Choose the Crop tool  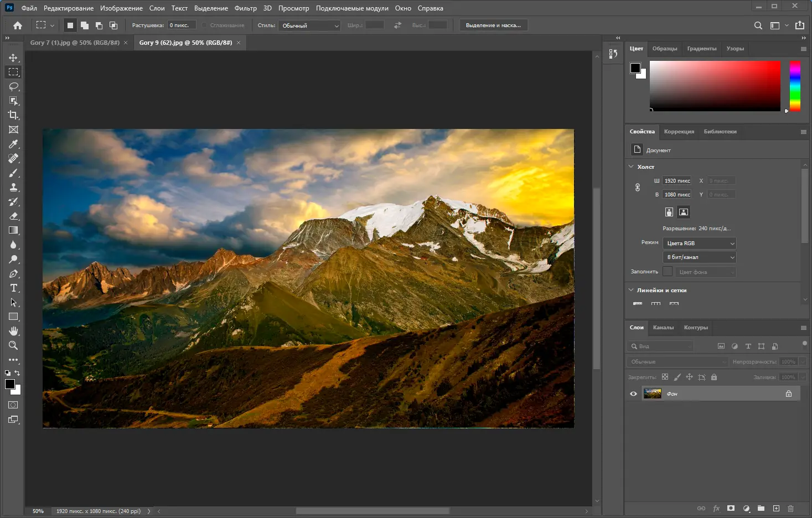click(13, 115)
